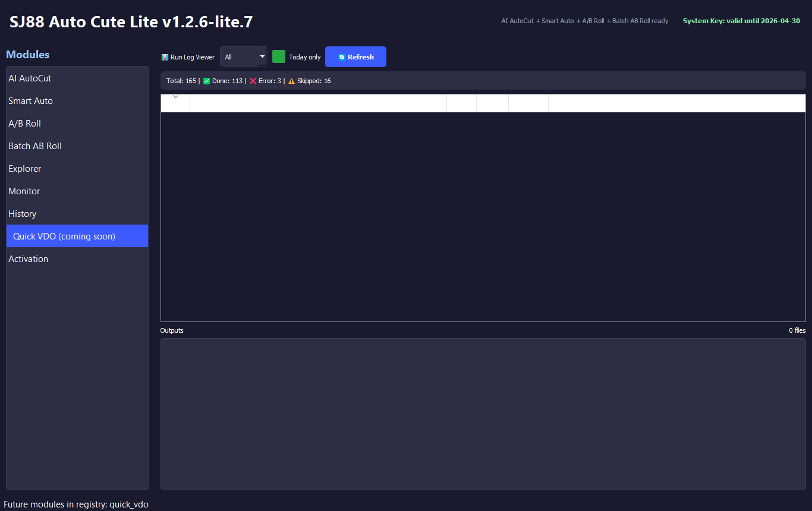Toggle the Today only checkbox

(279, 57)
